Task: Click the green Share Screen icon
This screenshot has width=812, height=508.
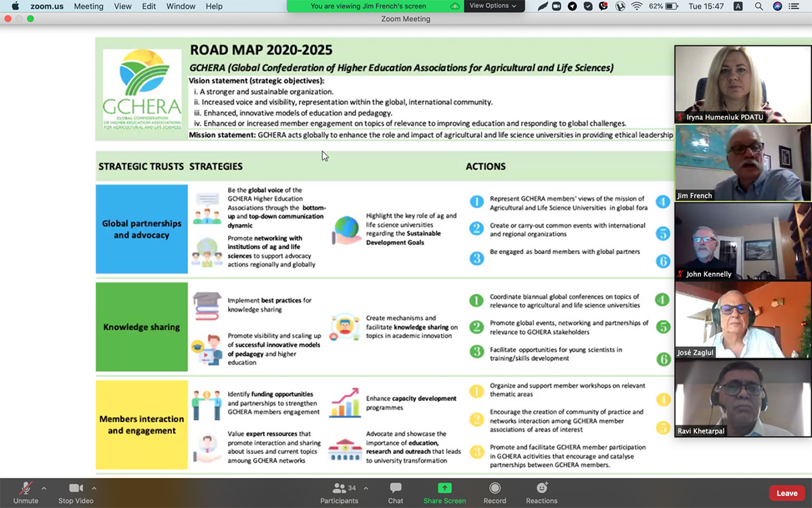Action: (x=445, y=488)
